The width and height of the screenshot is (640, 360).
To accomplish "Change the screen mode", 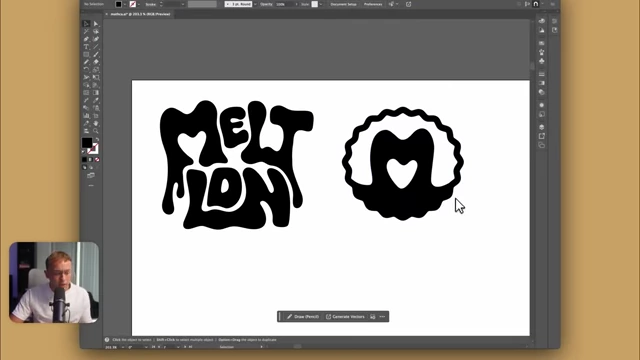I will click(91, 176).
